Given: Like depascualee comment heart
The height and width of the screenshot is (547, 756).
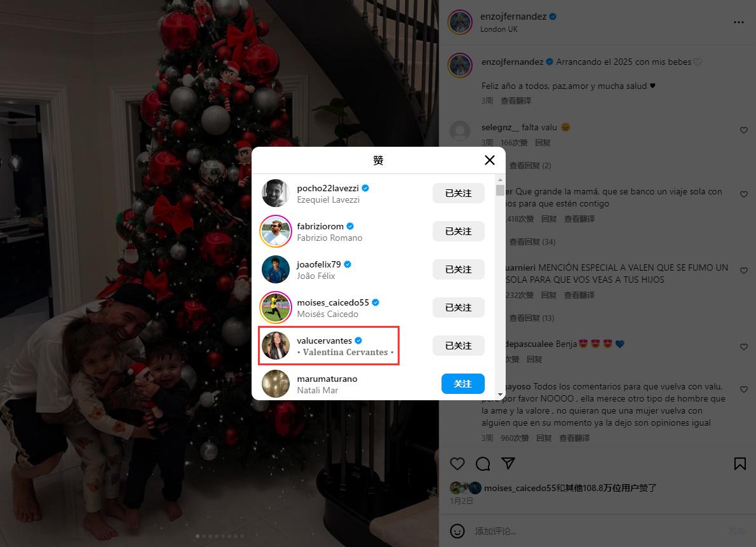Looking at the screenshot, I should tap(743, 347).
